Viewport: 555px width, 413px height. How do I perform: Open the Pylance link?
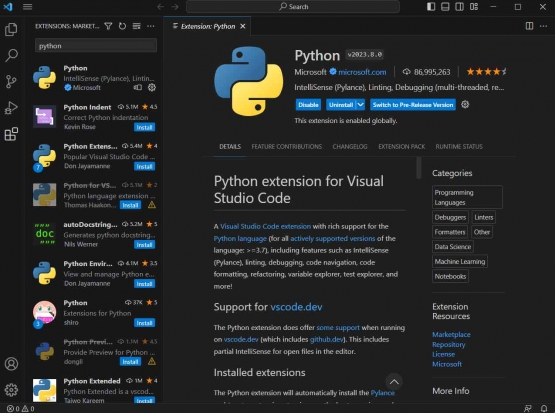[383, 393]
